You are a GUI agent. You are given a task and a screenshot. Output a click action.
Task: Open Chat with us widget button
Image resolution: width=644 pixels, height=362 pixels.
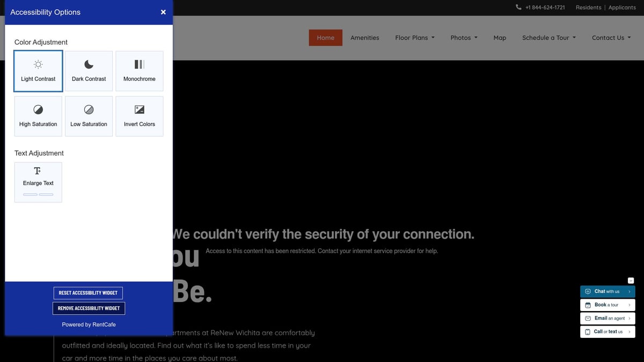(607, 292)
